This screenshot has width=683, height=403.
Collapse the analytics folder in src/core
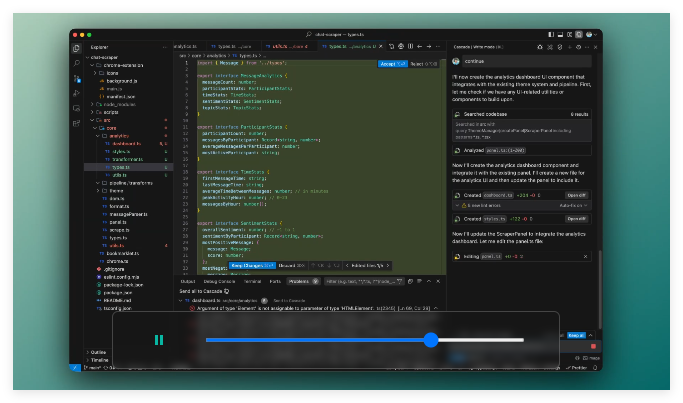click(98, 136)
